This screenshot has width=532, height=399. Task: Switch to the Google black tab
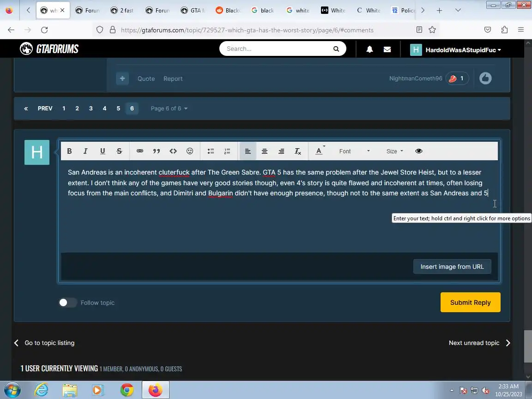[263, 11]
